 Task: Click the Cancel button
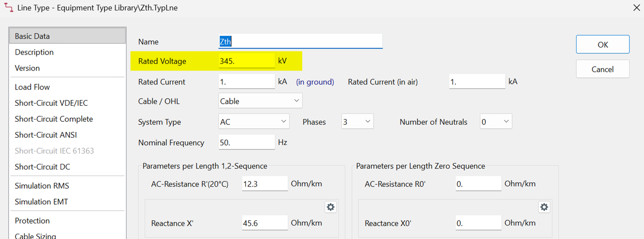[x=603, y=69]
